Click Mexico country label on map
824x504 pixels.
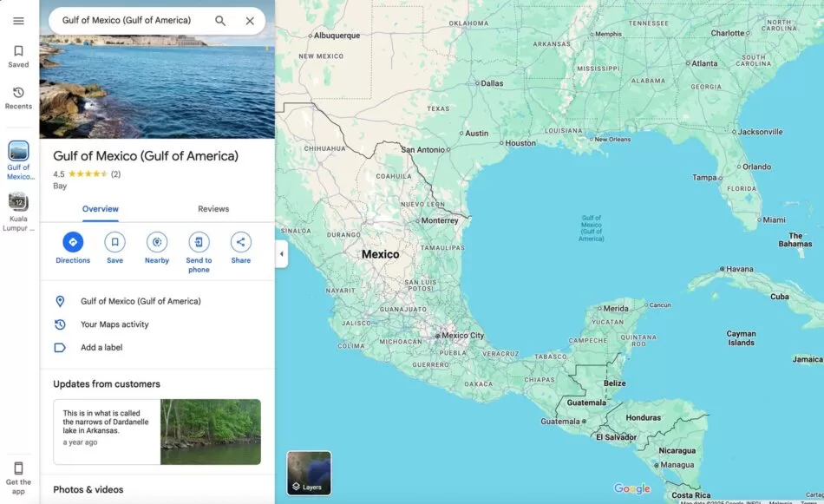380,254
